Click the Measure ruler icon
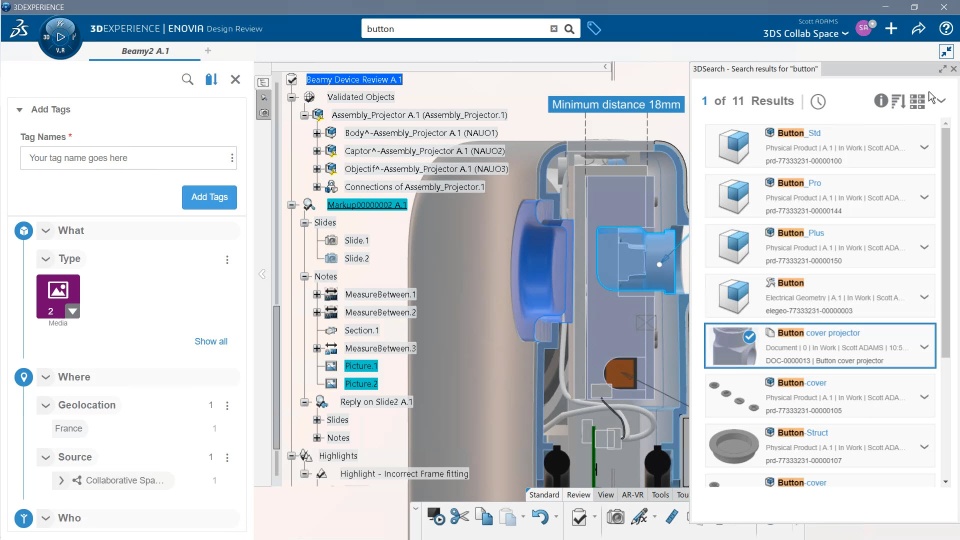This screenshot has height=540, width=960. [x=672, y=517]
